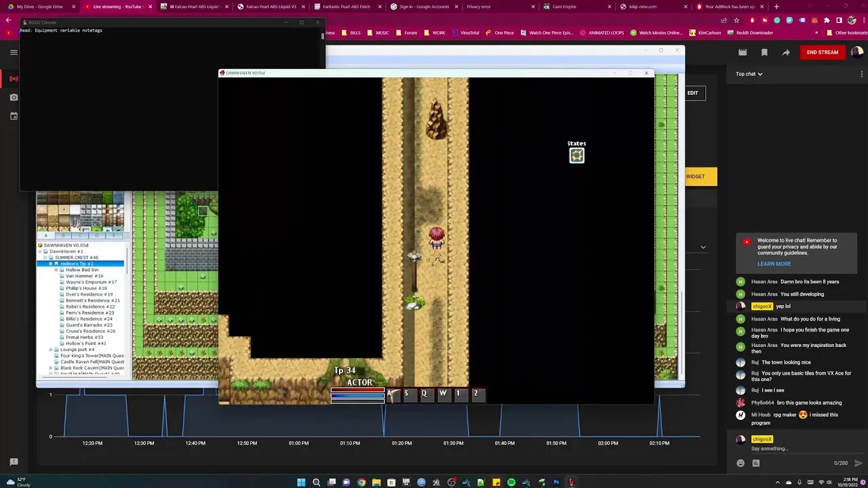Viewport: 868px width, 488px height.
Task: Expand Black Rock Cavern tree node
Action: (x=50, y=368)
